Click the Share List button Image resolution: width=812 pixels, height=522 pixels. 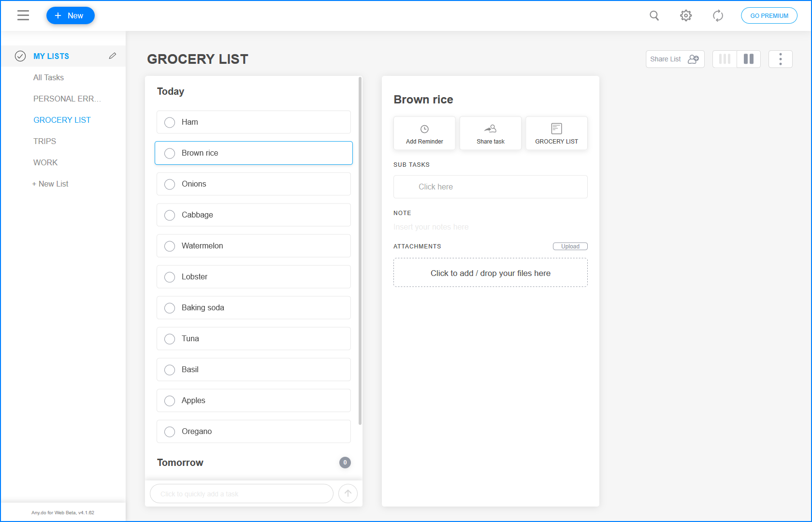click(x=675, y=59)
